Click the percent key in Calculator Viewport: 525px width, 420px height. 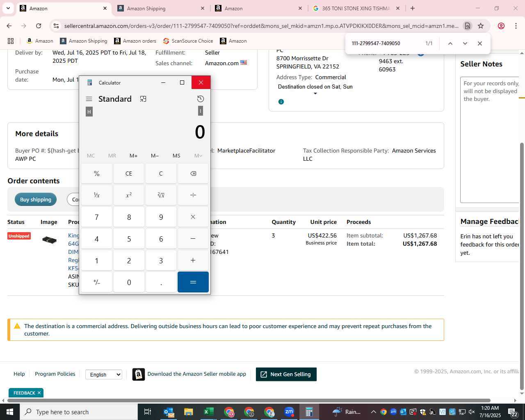(96, 173)
